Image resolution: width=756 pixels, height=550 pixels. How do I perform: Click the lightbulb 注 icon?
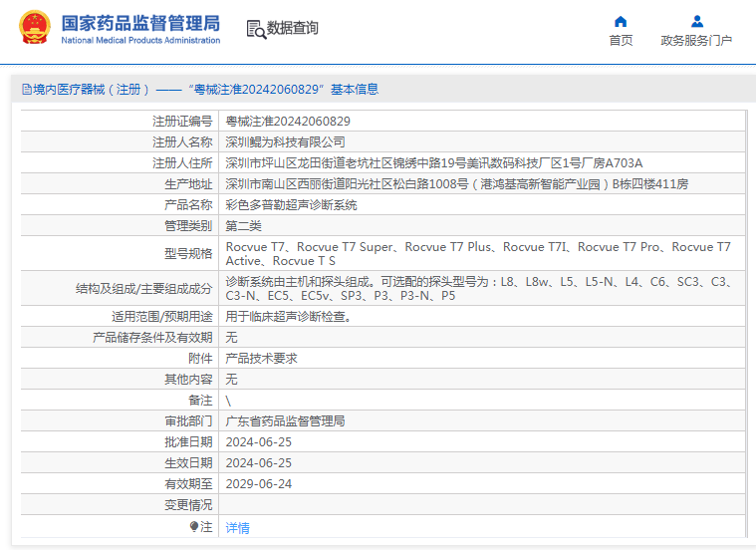click(x=194, y=526)
